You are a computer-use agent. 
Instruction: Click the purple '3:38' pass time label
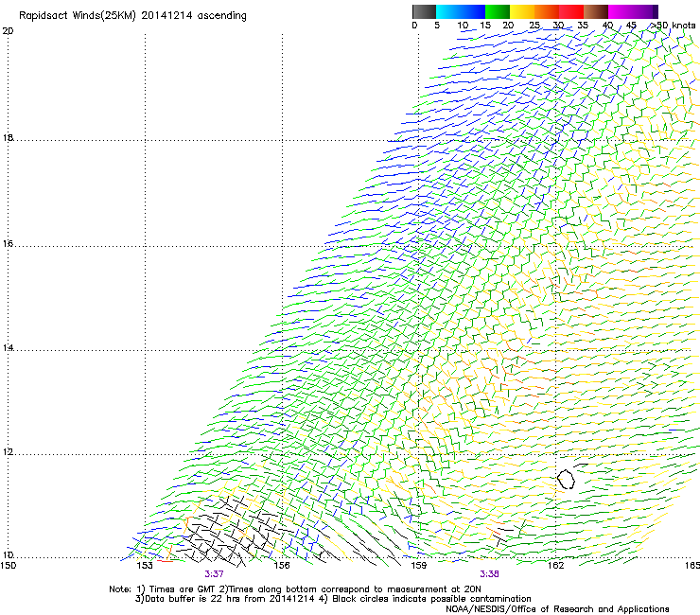[x=489, y=574]
